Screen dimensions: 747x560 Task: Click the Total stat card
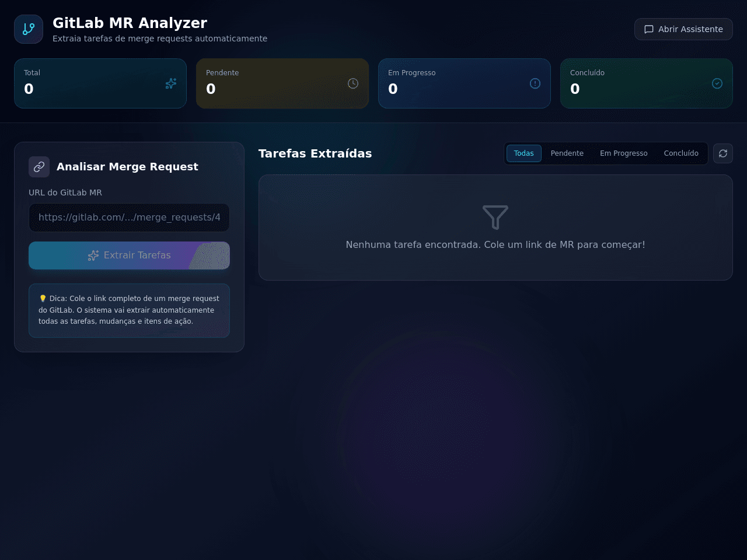[100, 83]
